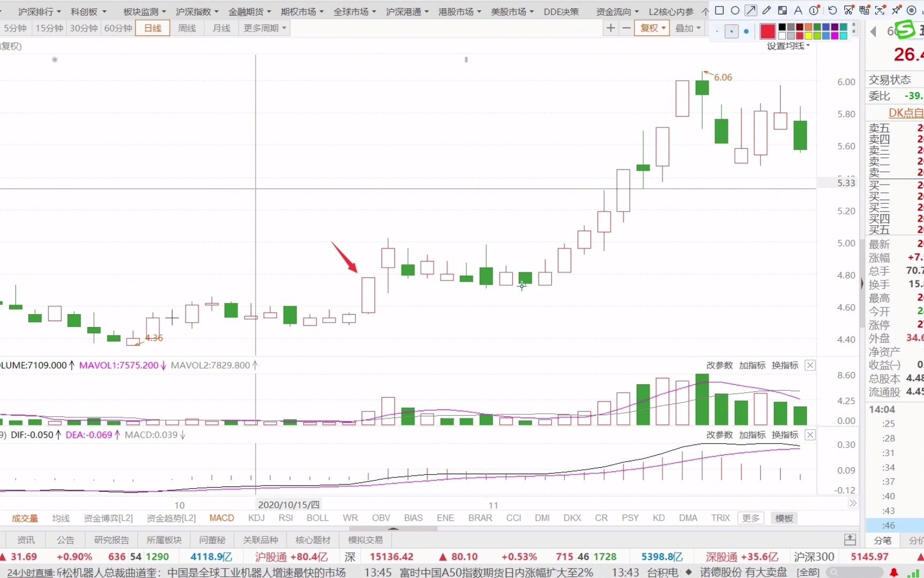Select the ellipse annotation tool

click(735, 10)
